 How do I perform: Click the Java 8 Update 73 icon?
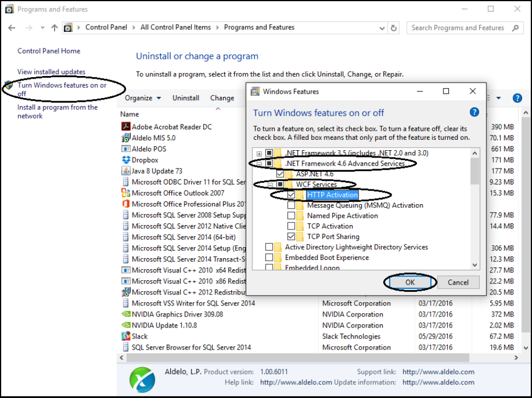(x=126, y=171)
